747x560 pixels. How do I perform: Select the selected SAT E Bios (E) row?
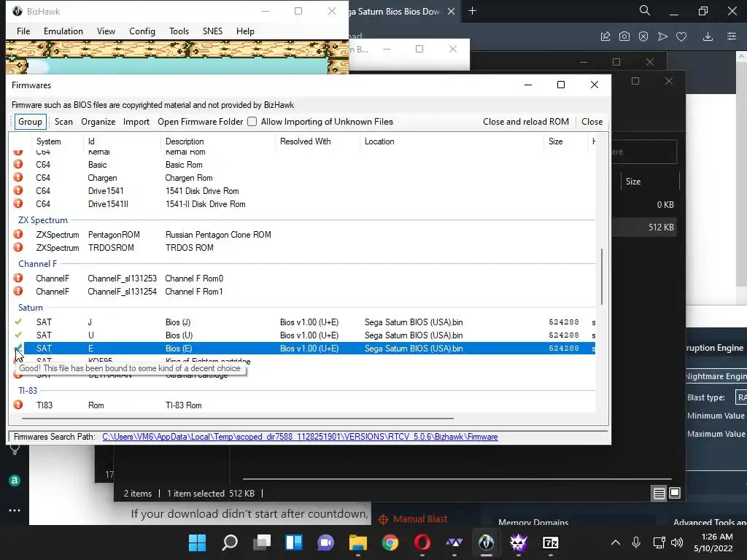point(309,348)
